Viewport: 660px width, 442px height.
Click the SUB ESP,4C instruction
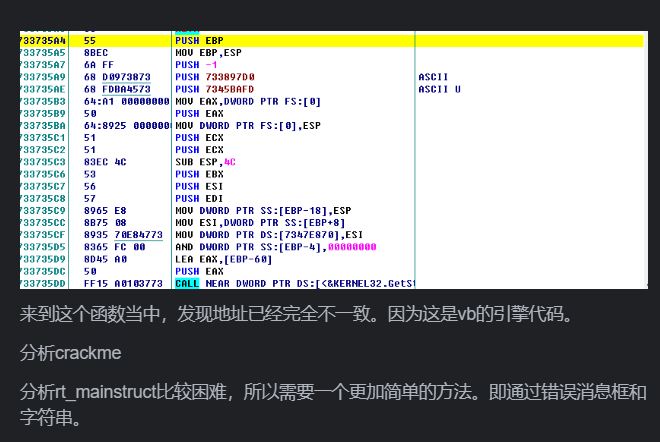click(206, 160)
